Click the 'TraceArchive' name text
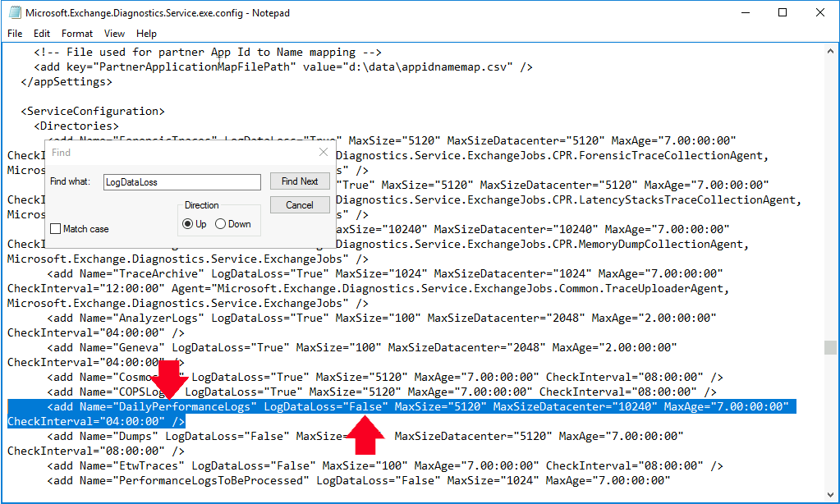This screenshot has height=504, width=840. tap(158, 273)
